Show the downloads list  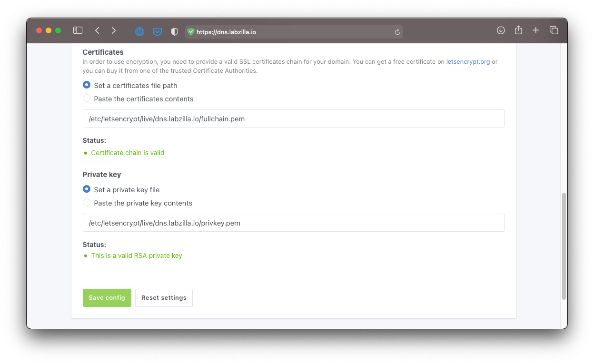pos(501,30)
